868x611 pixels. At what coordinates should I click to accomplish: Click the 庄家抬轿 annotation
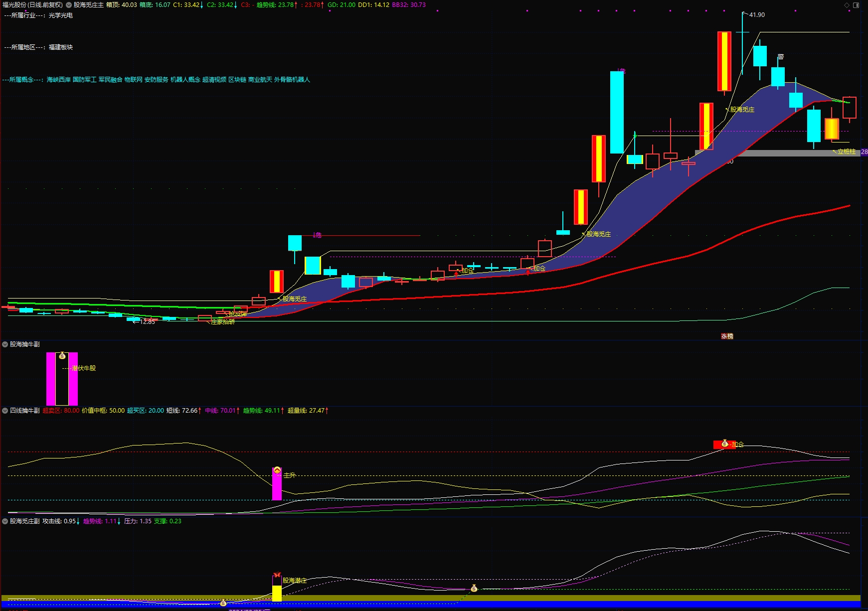click(223, 322)
